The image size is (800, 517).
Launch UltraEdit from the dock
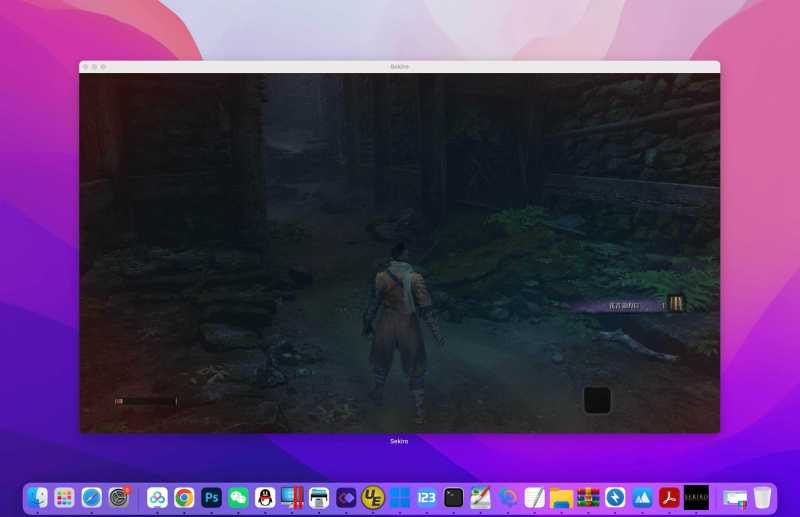(373, 498)
